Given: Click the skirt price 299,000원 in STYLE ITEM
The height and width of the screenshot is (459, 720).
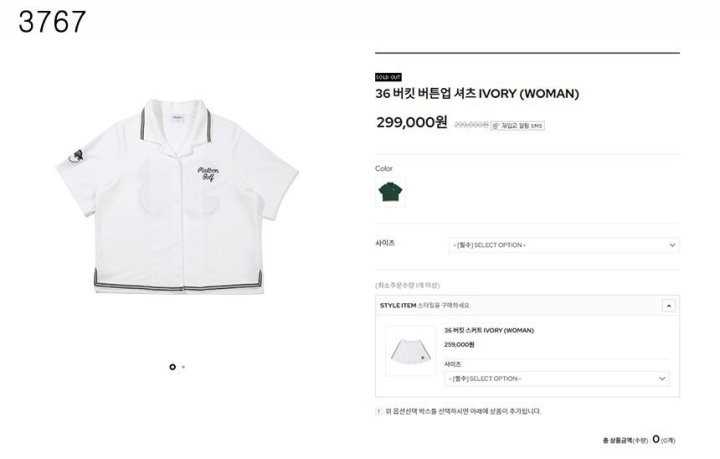Looking at the screenshot, I should (x=459, y=345).
